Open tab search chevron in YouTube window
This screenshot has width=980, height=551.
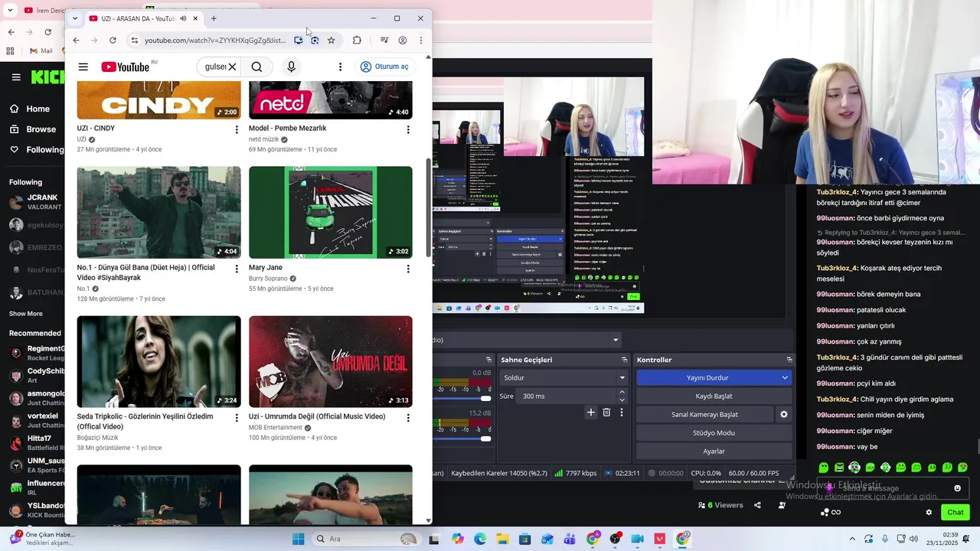point(74,18)
